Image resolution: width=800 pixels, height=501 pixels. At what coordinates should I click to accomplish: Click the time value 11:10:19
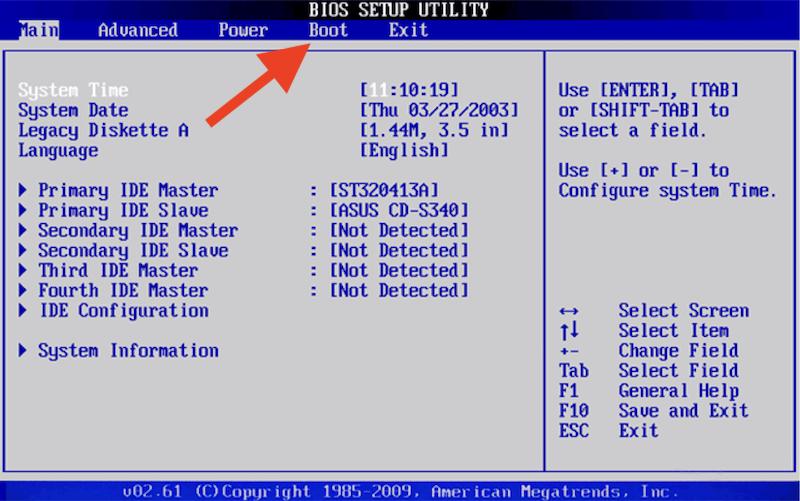[x=409, y=90]
